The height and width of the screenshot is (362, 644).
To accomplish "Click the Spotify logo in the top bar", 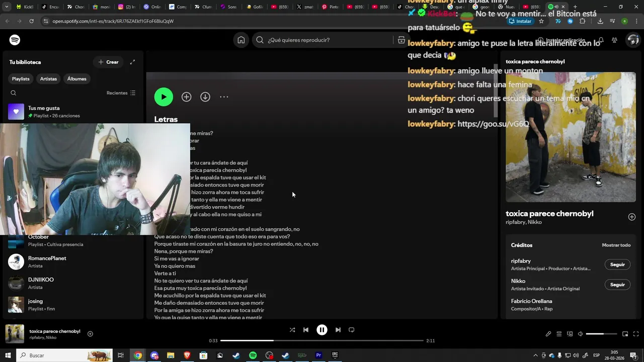I will coord(15,40).
